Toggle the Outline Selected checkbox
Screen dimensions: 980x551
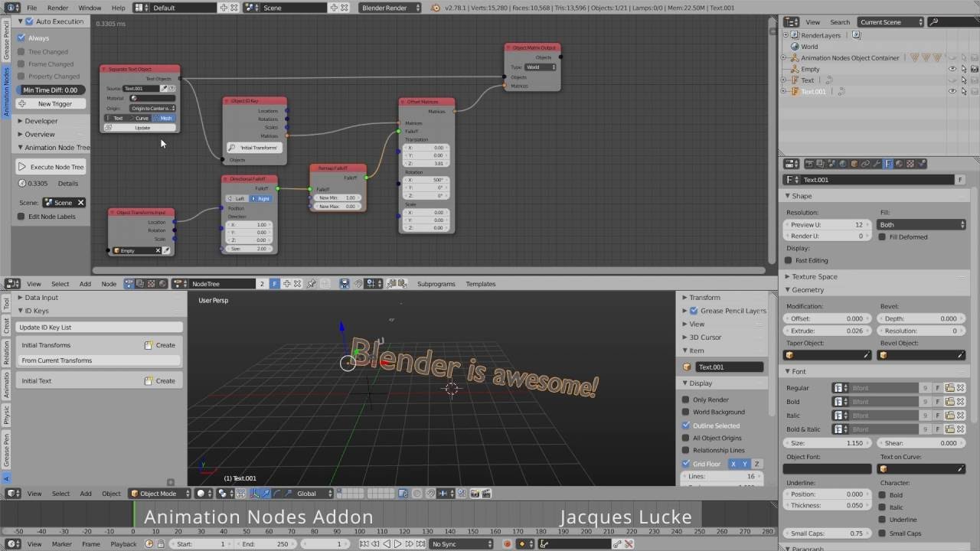click(686, 425)
